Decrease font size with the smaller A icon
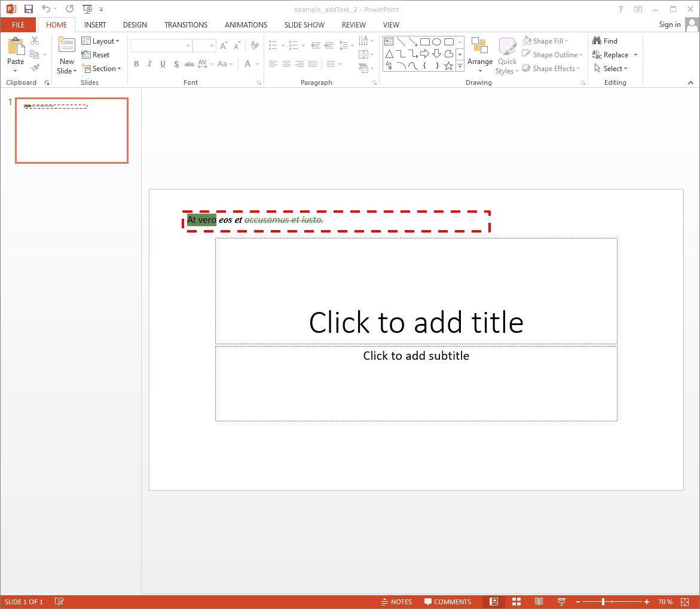This screenshot has width=700, height=609. click(x=237, y=45)
